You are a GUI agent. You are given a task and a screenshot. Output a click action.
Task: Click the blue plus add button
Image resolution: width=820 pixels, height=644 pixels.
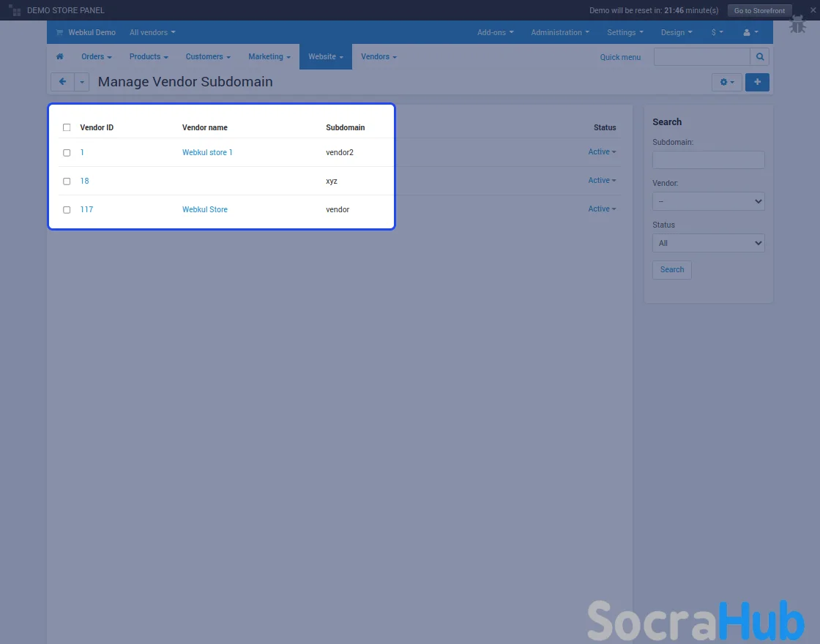pyautogui.click(x=757, y=82)
